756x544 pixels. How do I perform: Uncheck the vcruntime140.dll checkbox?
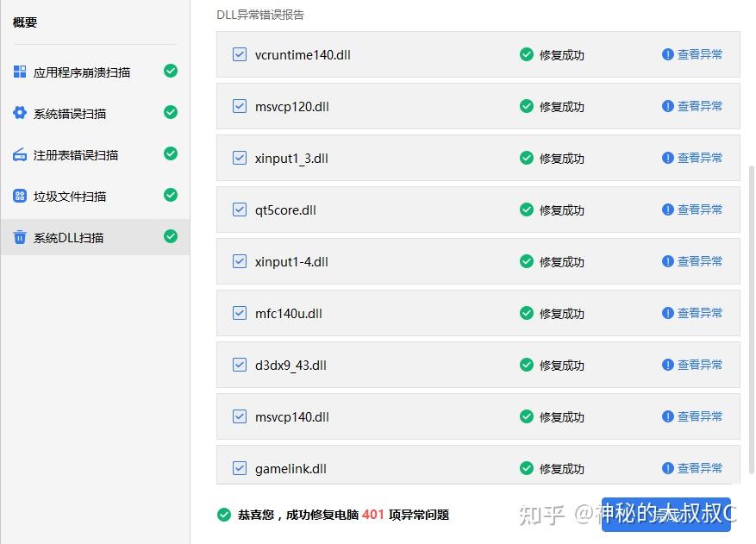pyautogui.click(x=239, y=53)
